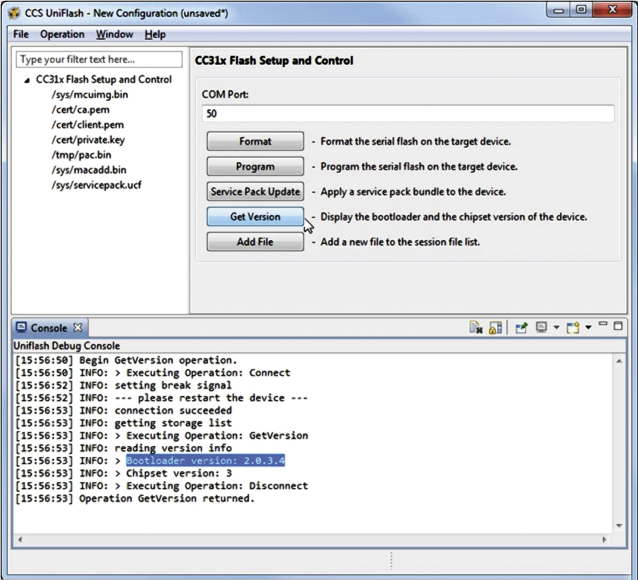Image resolution: width=638 pixels, height=580 pixels.
Task: Open the File menu
Action: pyautogui.click(x=21, y=34)
